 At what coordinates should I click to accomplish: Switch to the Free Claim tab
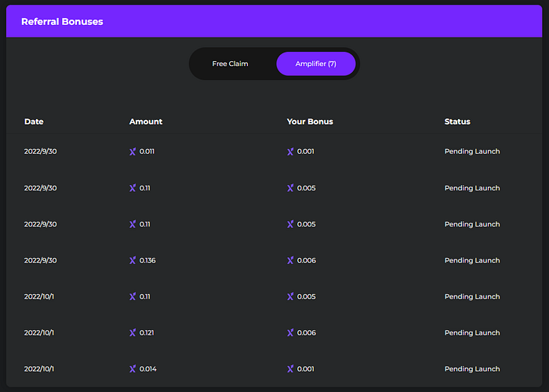(x=230, y=64)
